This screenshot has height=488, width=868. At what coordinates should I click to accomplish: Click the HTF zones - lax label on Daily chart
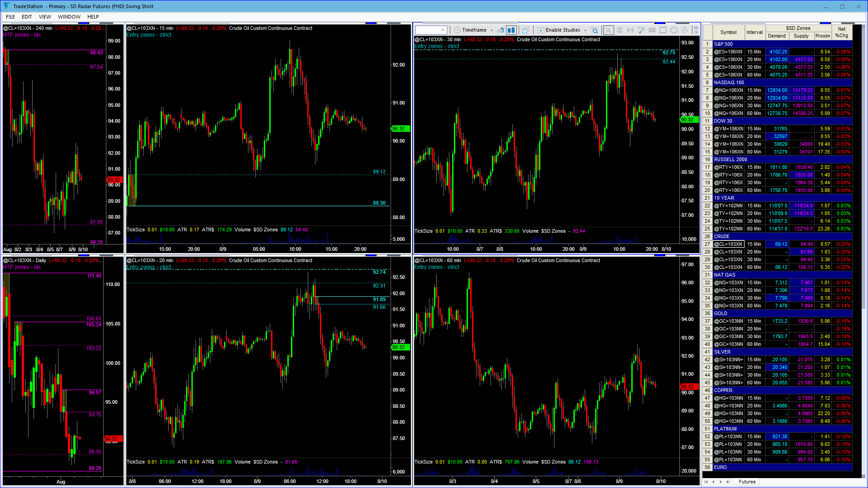click(x=22, y=267)
